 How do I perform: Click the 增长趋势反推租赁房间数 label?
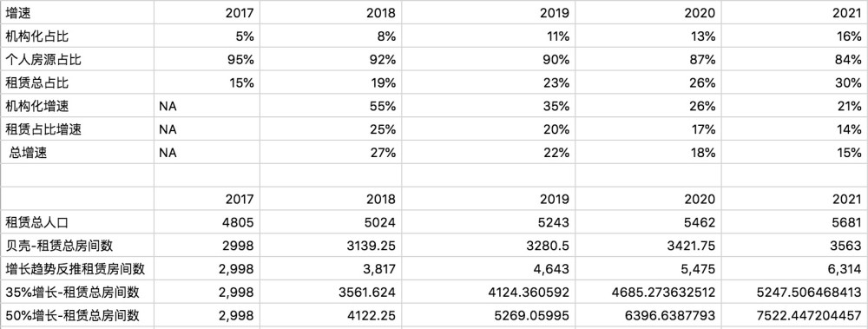(77, 268)
